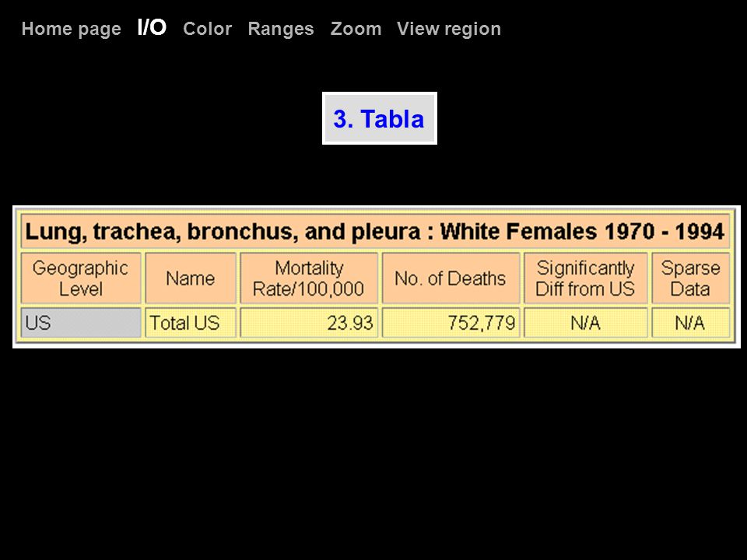Screen dimensions: 747x560
Task: Select the I/O menu item
Action: coord(152,28)
